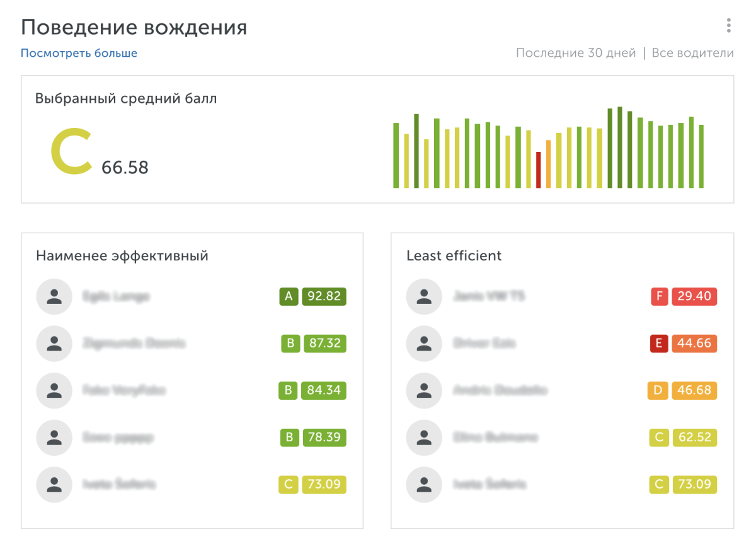Image resolution: width=756 pixels, height=558 pixels.
Task: Click the 'Посмотреть больше' link
Action: pyautogui.click(x=79, y=53)
